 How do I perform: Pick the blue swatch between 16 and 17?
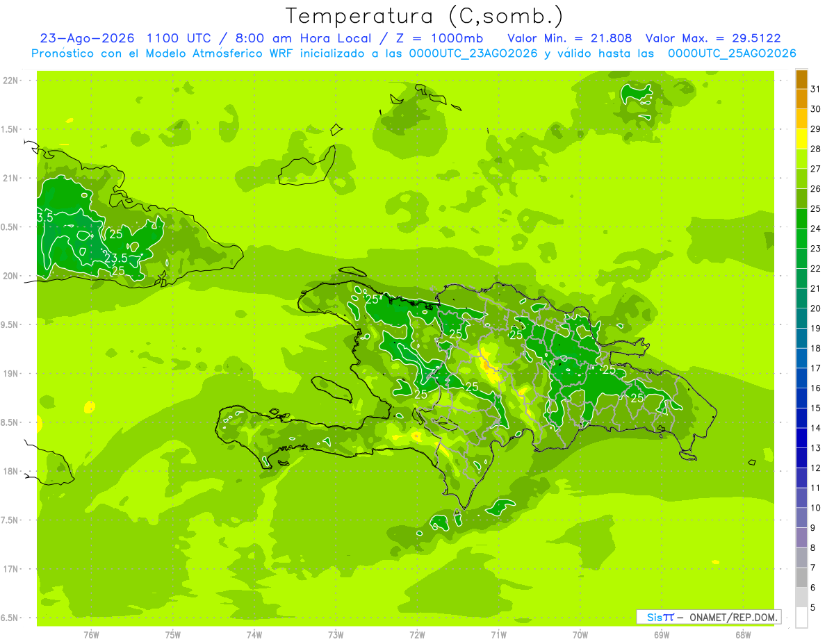[801, 378]
